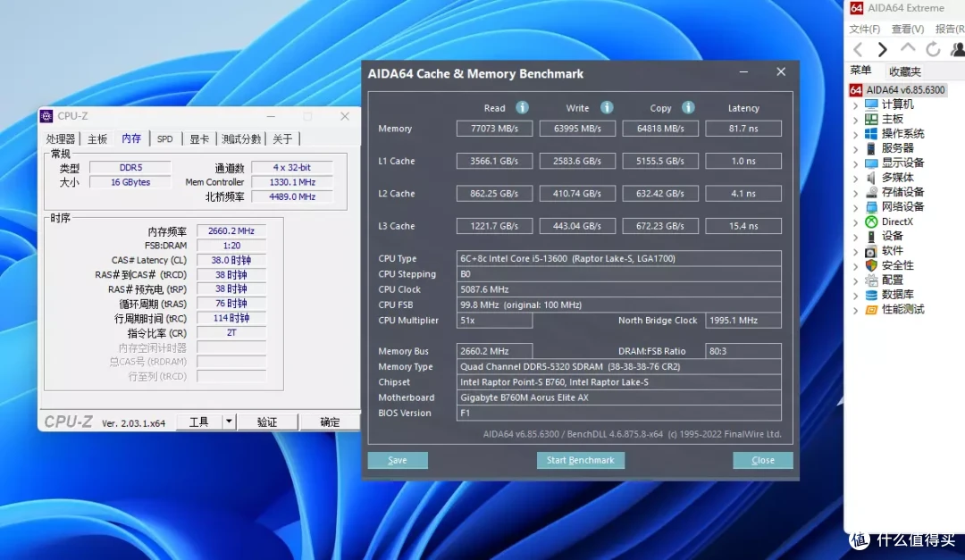This screenshot has width=965, height=560.
Task: Click the Motherboard value Gigabyte B760M Aorus Elite AX
Action: pos(618,397)
